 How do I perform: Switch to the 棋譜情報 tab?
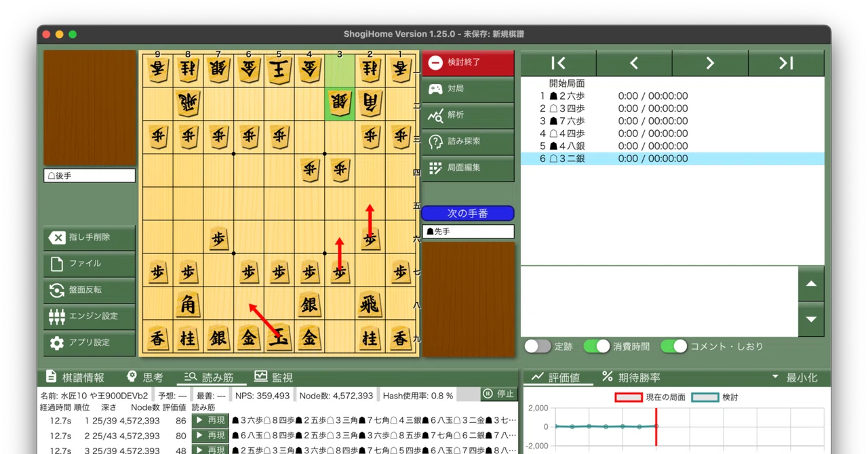(x=75, y=377)
